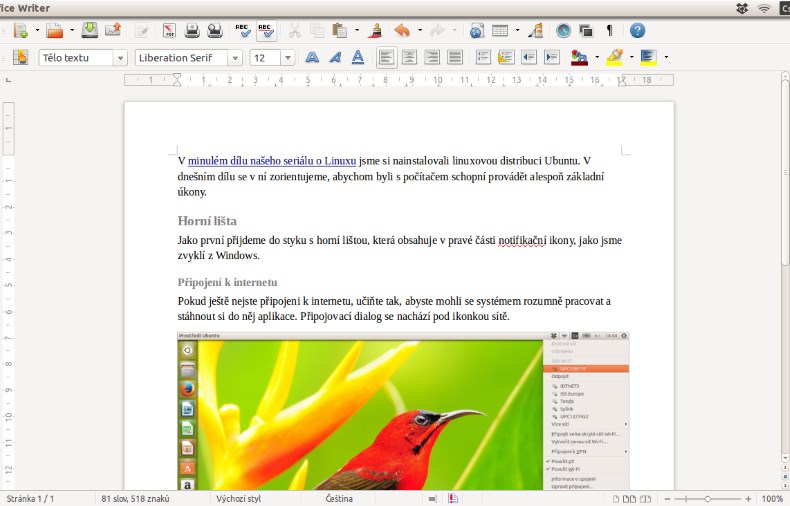The height and width of the screenshot is (506, 790).
Task: Toggle the Navigator compass button
Action: click(x=563, y=31)
